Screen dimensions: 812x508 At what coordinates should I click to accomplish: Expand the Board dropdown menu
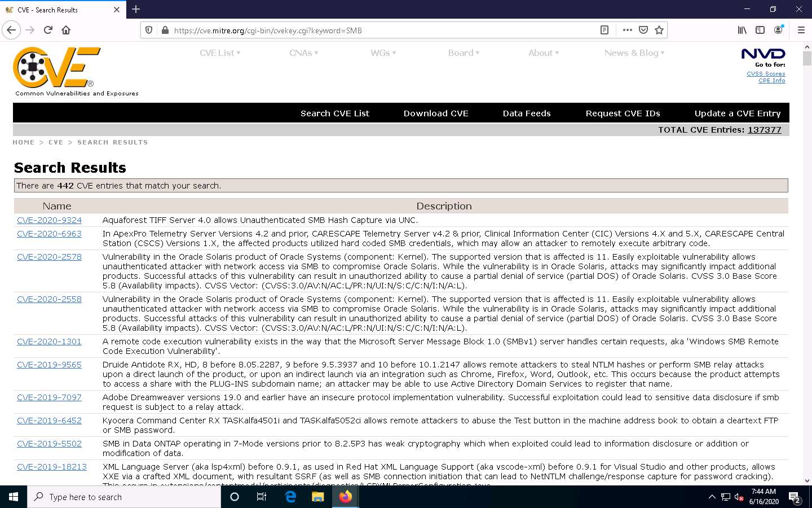[464, 52]
